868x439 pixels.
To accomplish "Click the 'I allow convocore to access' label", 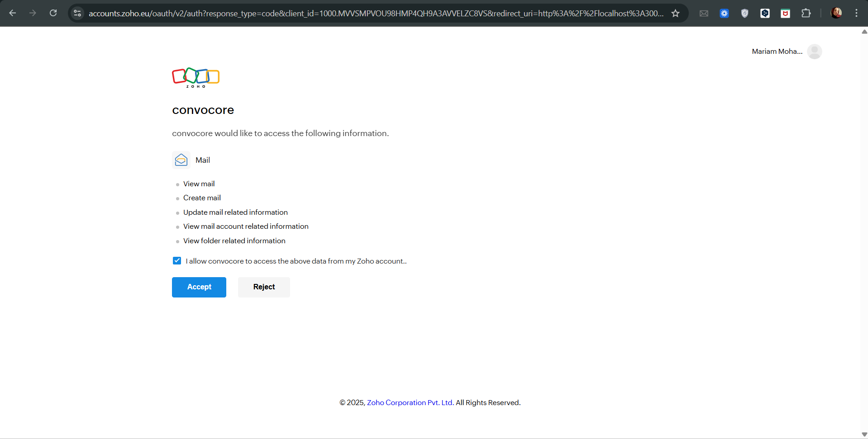I will (296, 261).
